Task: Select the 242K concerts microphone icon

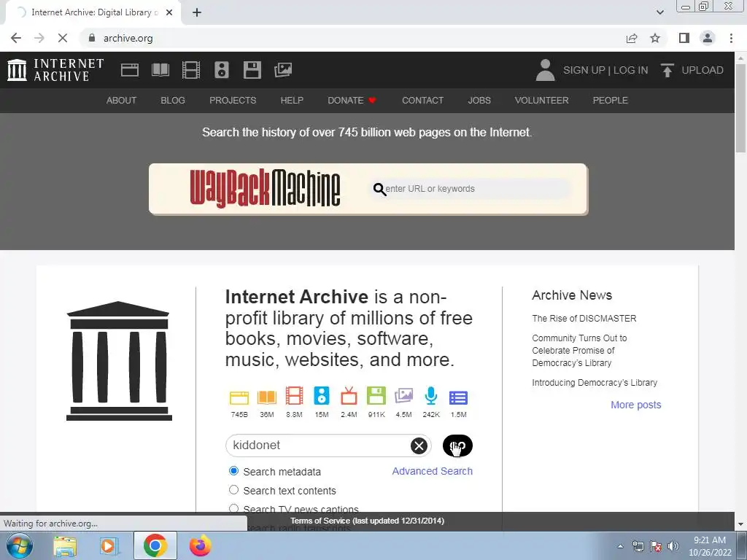Action: coord(431,396)
